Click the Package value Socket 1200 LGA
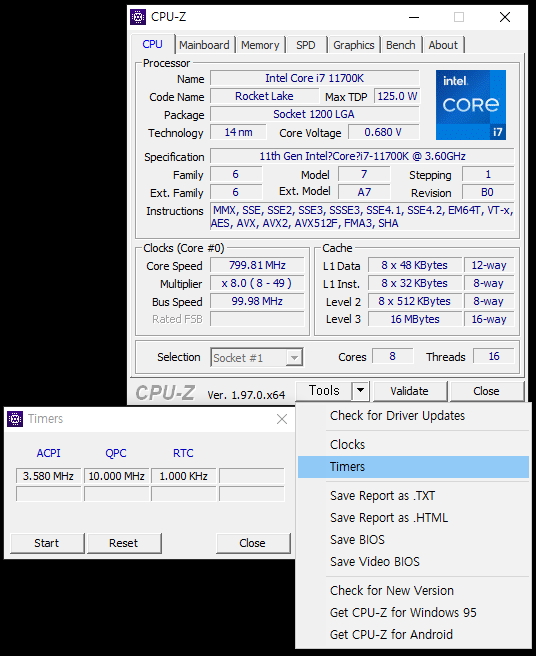 (x=315, y=114)
